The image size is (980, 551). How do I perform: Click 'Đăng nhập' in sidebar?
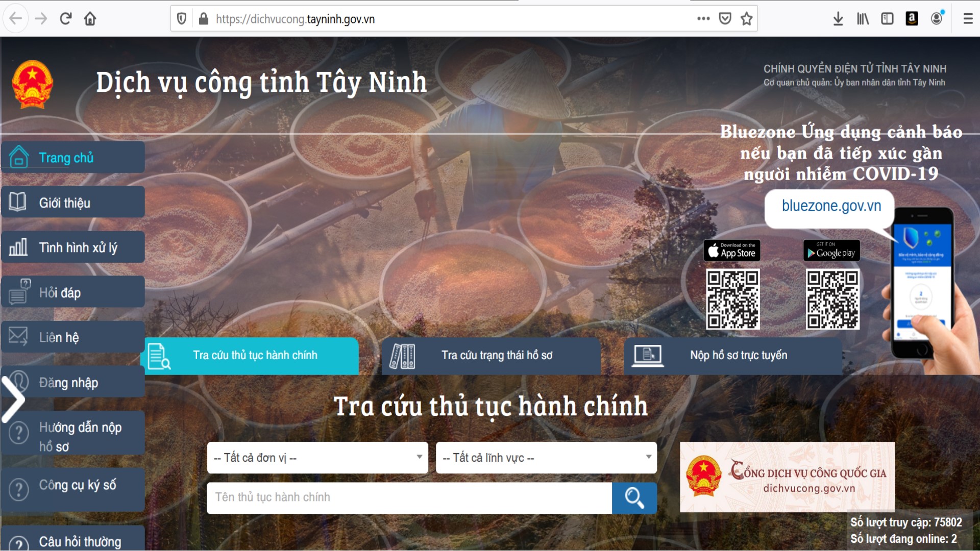(73, 382)
